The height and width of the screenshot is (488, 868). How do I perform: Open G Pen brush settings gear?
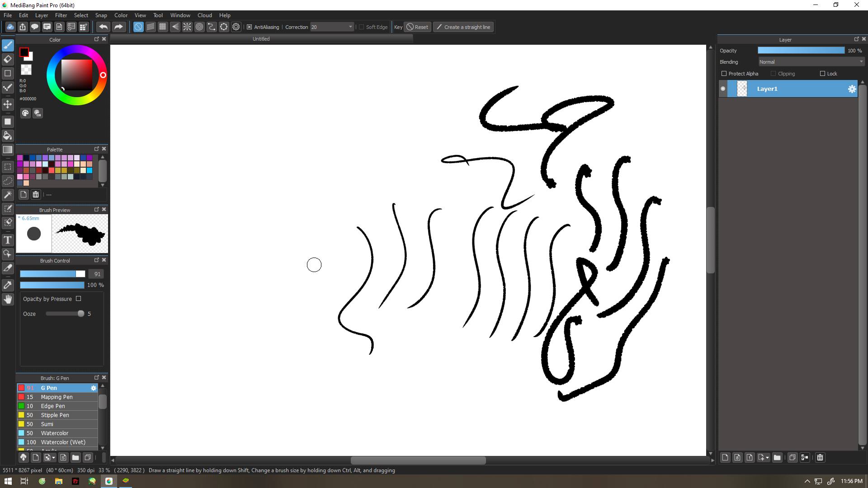tap(94, 388)
